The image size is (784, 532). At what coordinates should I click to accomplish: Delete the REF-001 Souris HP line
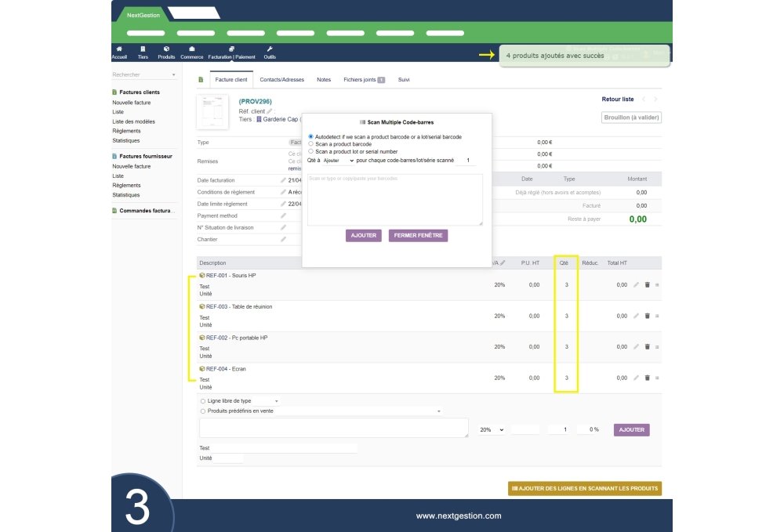[647, 285]
